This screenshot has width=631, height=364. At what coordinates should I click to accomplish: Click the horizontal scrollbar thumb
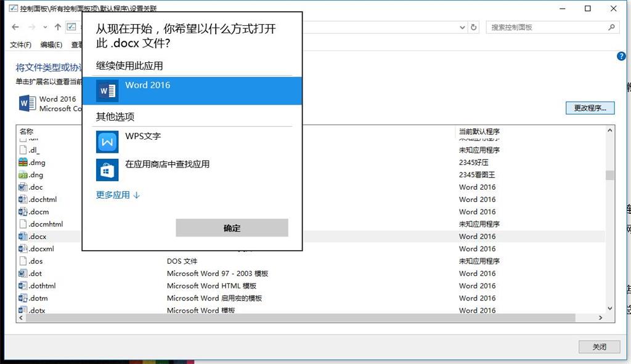(x=300, y=318)
